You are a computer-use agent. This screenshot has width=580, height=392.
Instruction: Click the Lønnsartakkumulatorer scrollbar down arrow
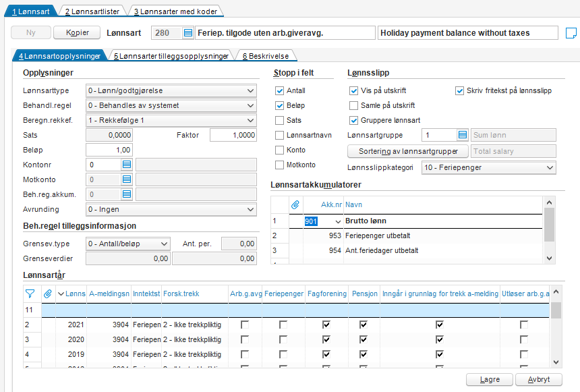(x=549, y=258)
